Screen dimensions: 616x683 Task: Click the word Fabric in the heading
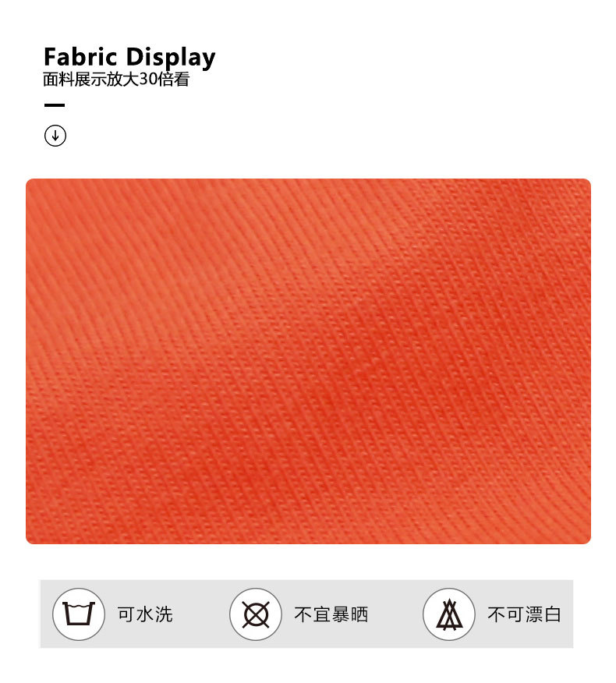coord(80,57)
